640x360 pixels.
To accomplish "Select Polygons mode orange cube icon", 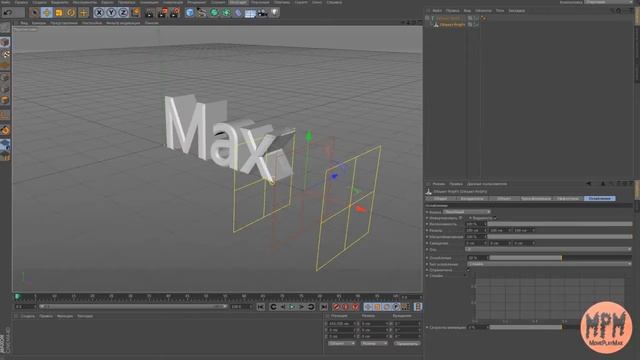I will tap(5, 100).
